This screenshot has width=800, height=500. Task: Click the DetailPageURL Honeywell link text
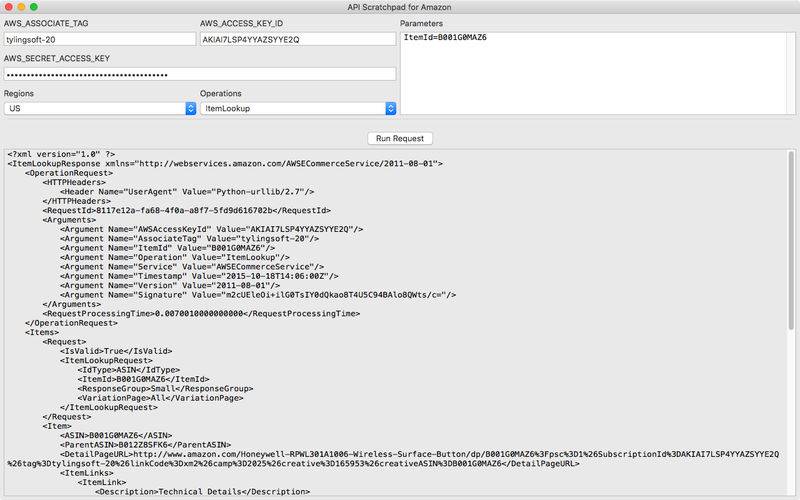point(393,459)
